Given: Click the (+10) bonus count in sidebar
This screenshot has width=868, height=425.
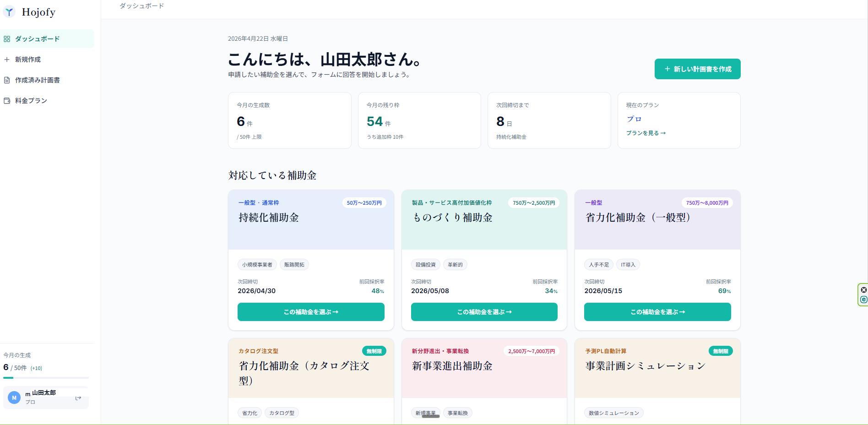Looking at the screenshot, I should pos(36,368).
